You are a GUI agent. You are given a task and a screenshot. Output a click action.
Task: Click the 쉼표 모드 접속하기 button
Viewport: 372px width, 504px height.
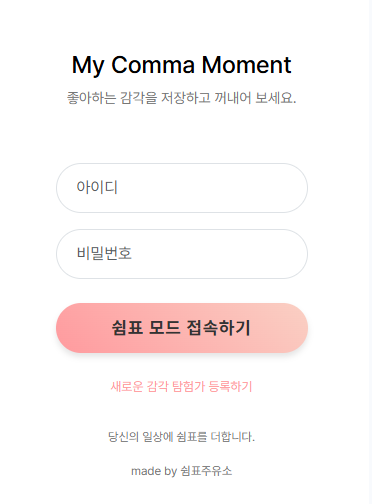click(182, 328)
